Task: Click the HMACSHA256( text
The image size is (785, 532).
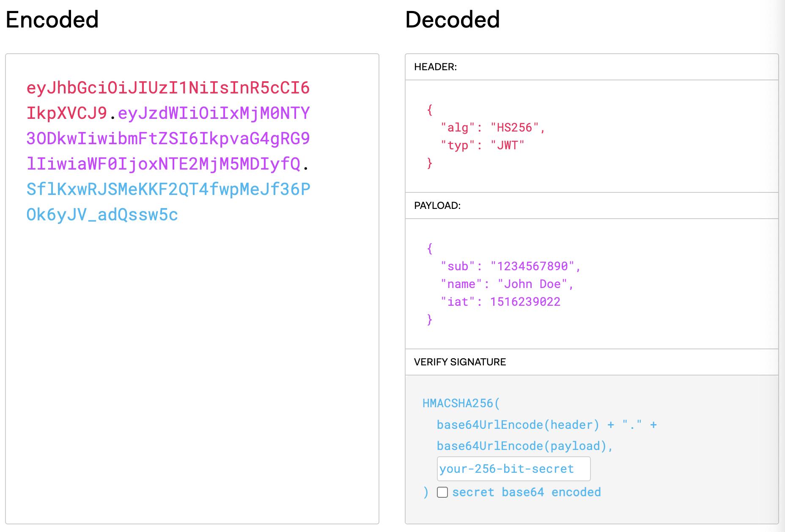Action: pos(461,403)
